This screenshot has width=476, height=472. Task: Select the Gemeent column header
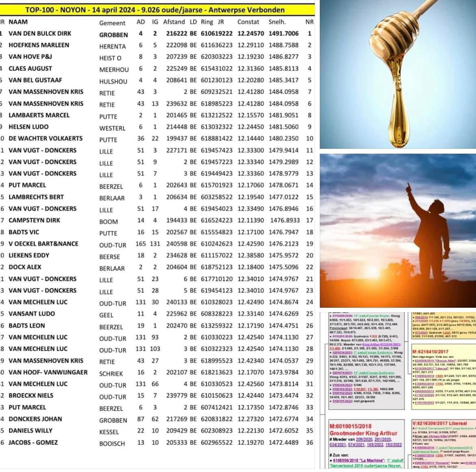(112, 23)
